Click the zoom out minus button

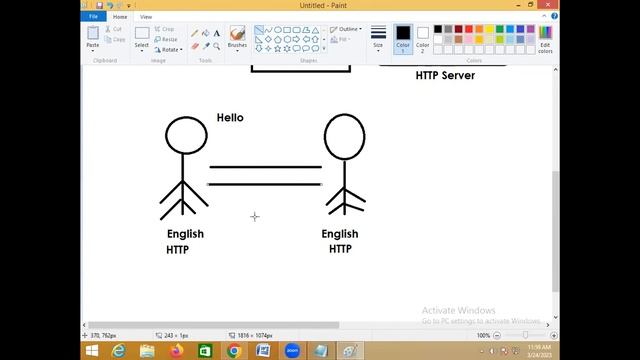[x=497, y=335]
